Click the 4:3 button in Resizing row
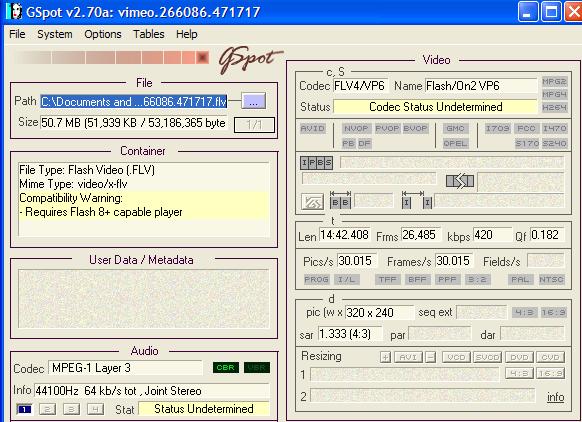Image resolution: width=582 pixels, height=422 pixels. (519, 373)
